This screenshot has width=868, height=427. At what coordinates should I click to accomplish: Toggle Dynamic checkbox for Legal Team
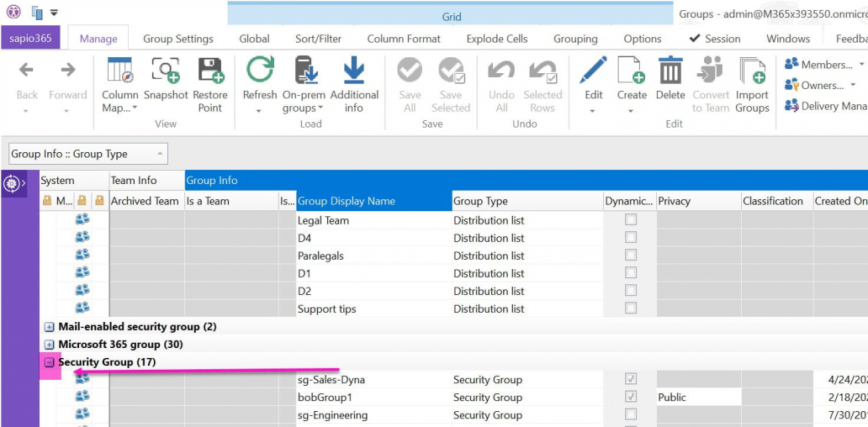point(631,220)
